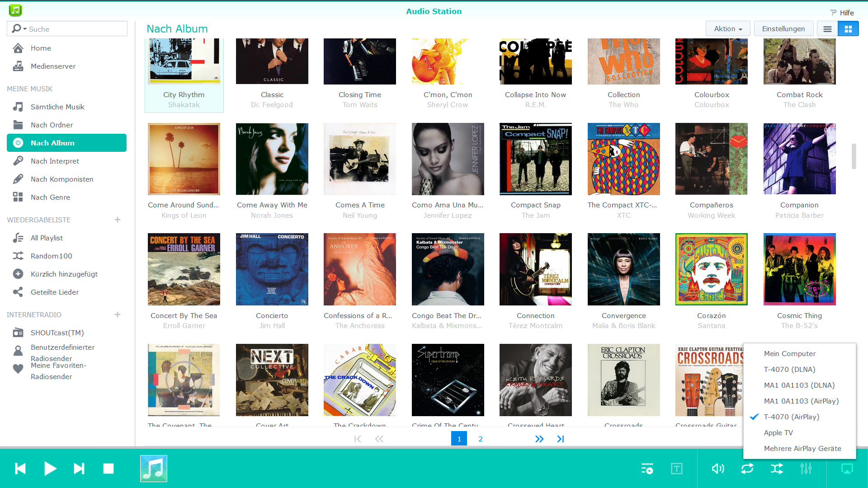
Task: Click the album grid scrollbar thumb
Action: pos(854,156)
